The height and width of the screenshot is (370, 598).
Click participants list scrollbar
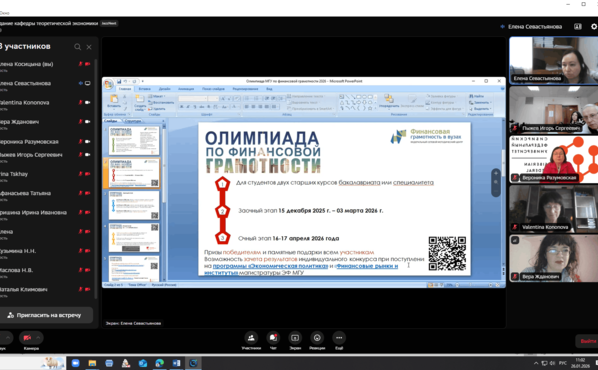pos(96,179)
